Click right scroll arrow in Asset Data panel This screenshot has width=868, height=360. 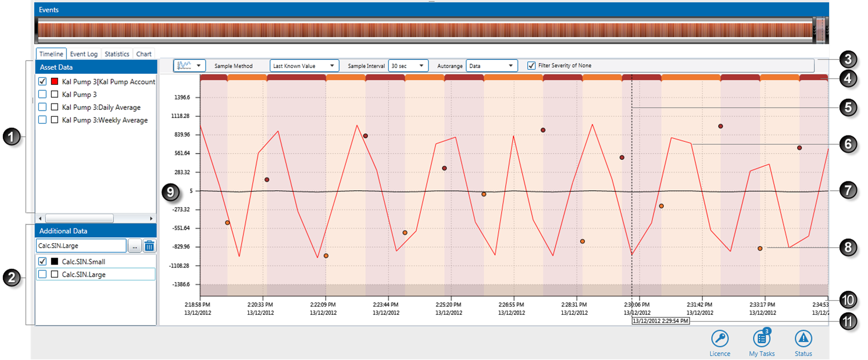click(151, 218)
